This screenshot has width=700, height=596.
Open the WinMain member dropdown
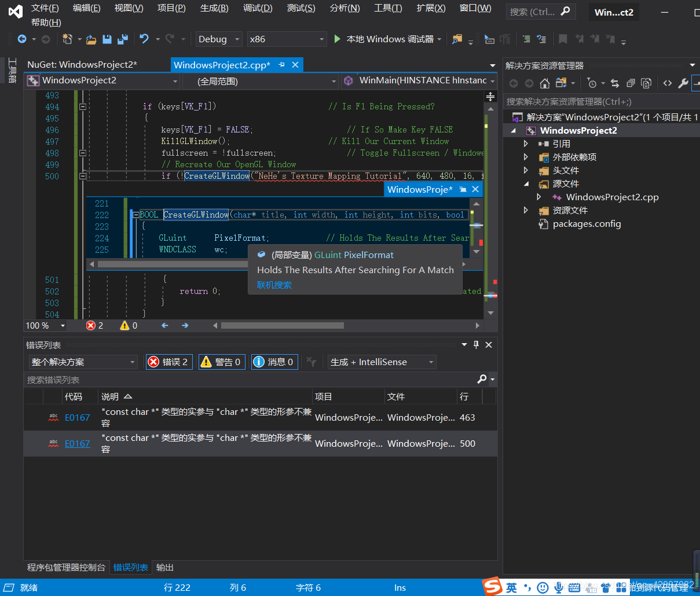coord(420,81)
